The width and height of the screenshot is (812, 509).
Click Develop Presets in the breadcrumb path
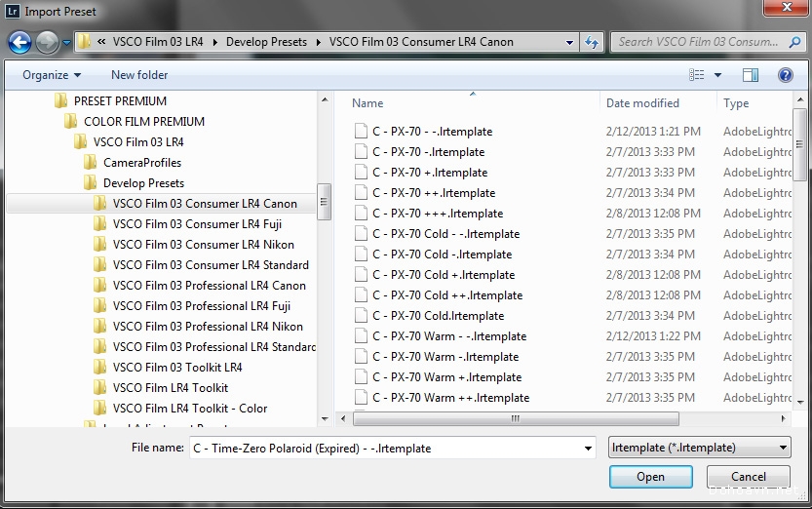266,42
